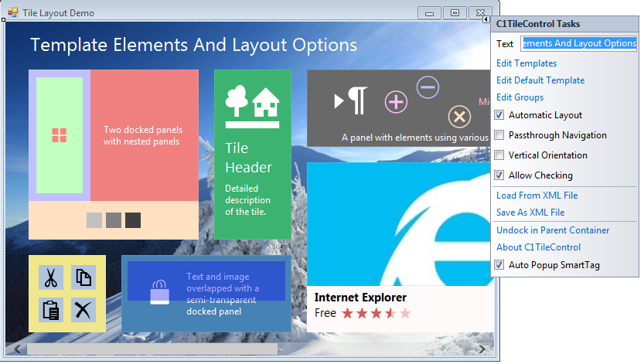644x364 pixels.
Task: Click the Tile Header green tile text
Action: click(248, 158)
